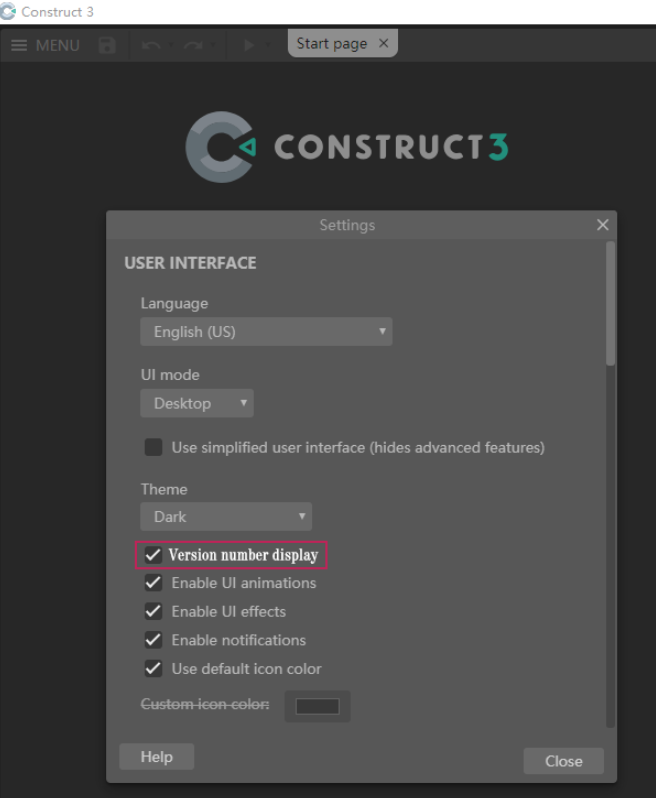Uncheck Enable UI animations
The width and height of the screenshot is (656, 798).
pyautogui.click(x=153, y=583)
